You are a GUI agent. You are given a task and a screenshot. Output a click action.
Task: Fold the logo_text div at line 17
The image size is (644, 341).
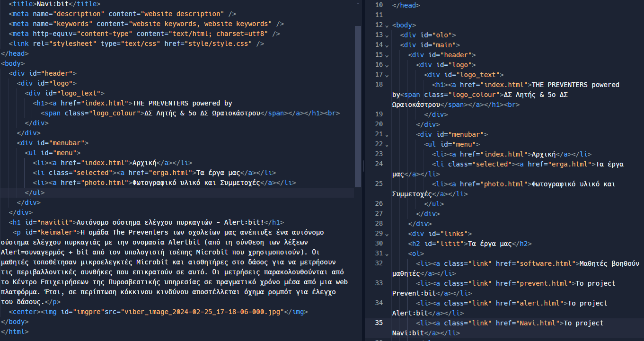tap(387, 75)
